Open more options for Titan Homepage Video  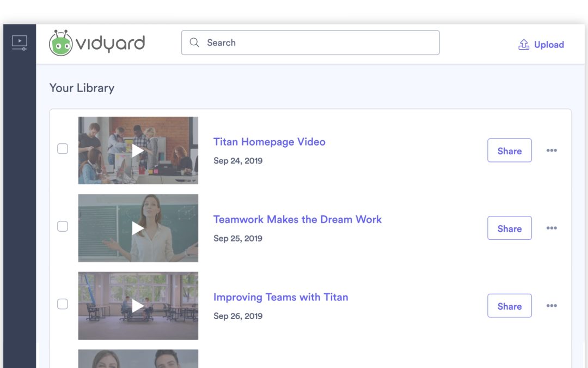(551, 150)
